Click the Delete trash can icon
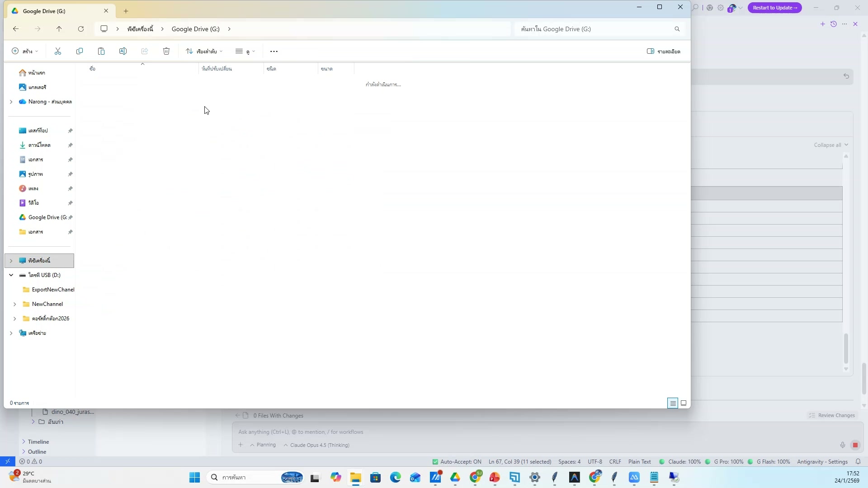Screen dimensions: 868x488 point(166,52)
